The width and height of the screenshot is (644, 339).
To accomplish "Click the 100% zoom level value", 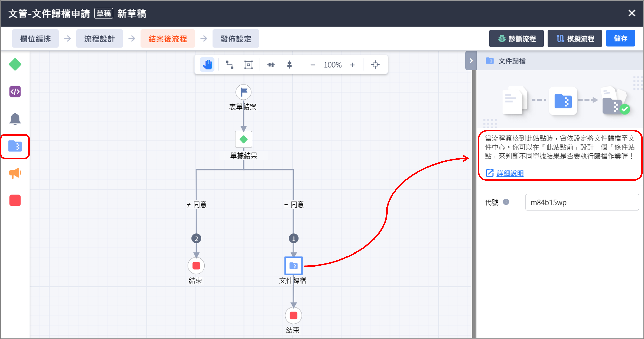I will click(332, 65).
